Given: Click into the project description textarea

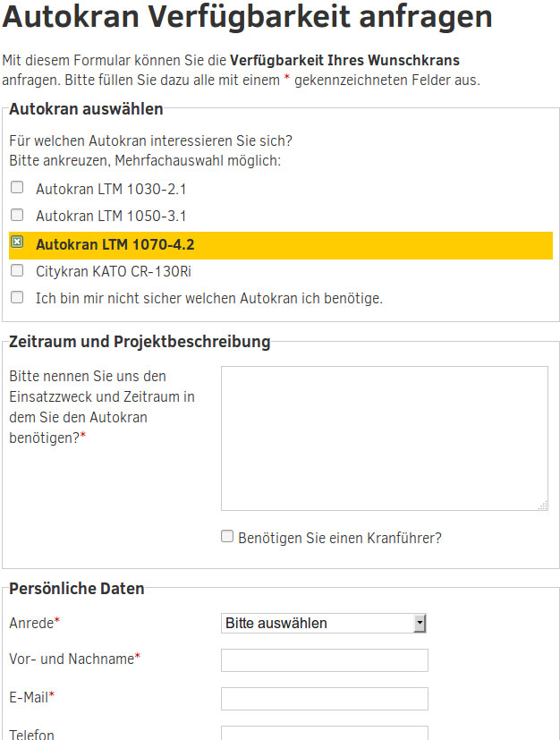Looking at the screenshot, I should pyautogui.click(x=384, y=438).
